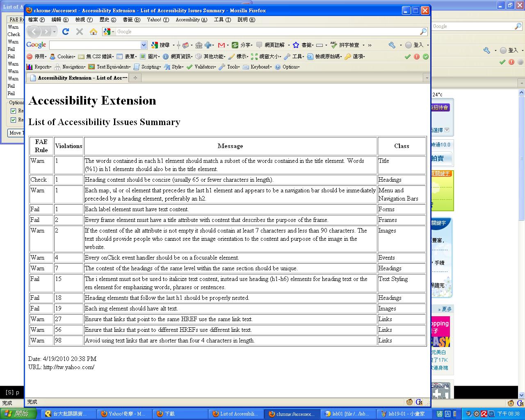Open the Navigation accessibility menu
Viewport: 525px width, 420px height.
coord(70,67)
